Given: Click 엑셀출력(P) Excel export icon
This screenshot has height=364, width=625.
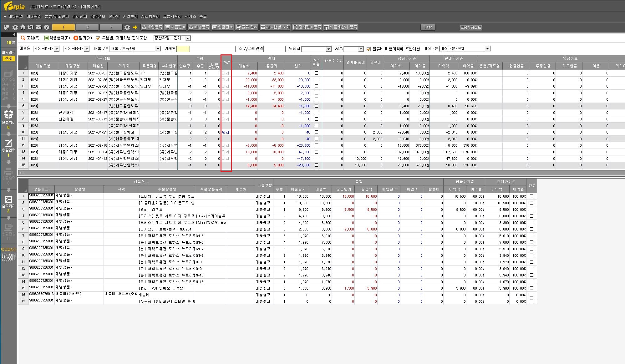Looking at the screenshot, I should [x=47, y=38].
